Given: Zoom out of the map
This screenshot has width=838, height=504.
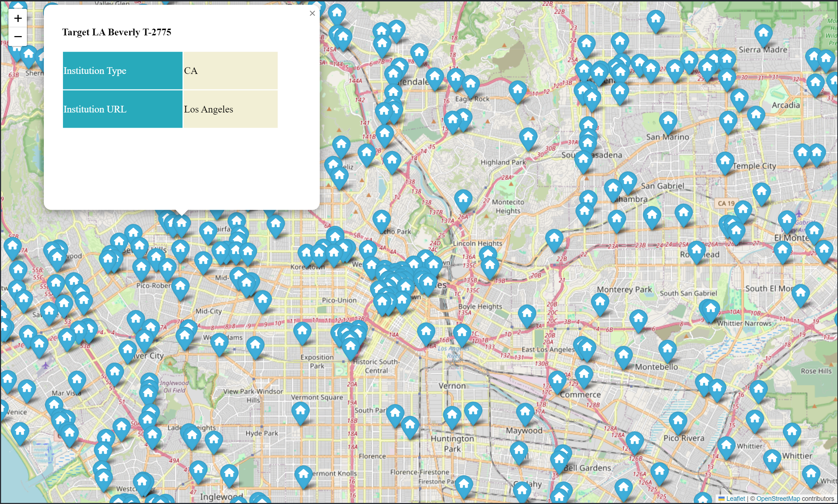Looking at the screenshot, I should (18, 36).
